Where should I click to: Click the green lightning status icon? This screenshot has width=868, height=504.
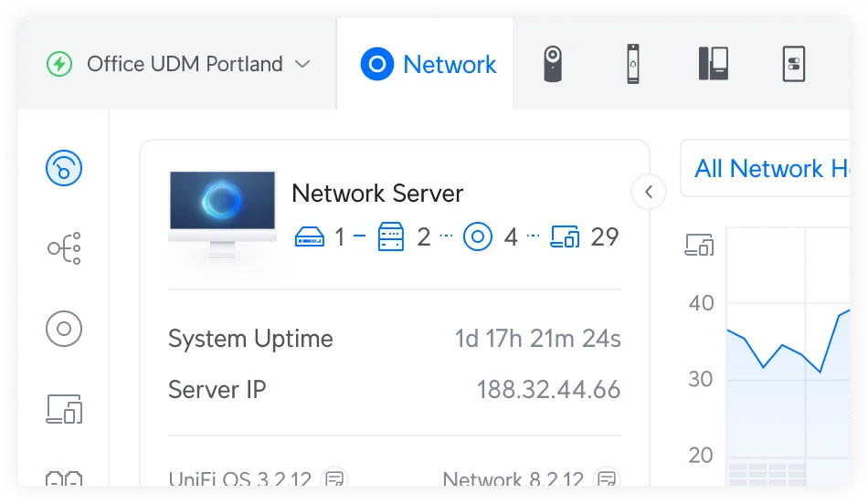59,64
